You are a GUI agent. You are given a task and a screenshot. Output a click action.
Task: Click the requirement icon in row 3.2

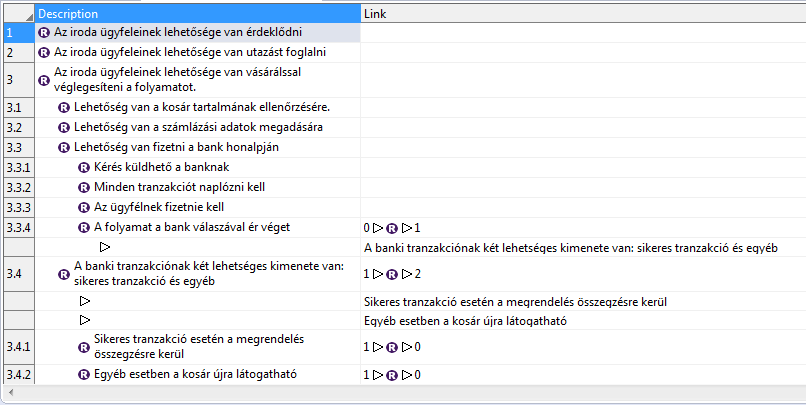64,127
